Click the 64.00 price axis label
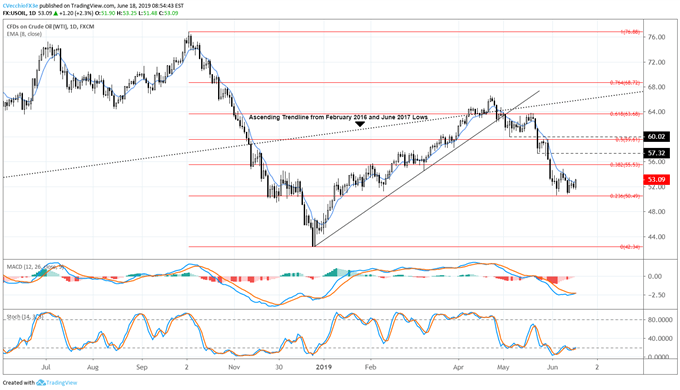 [656, 112]
